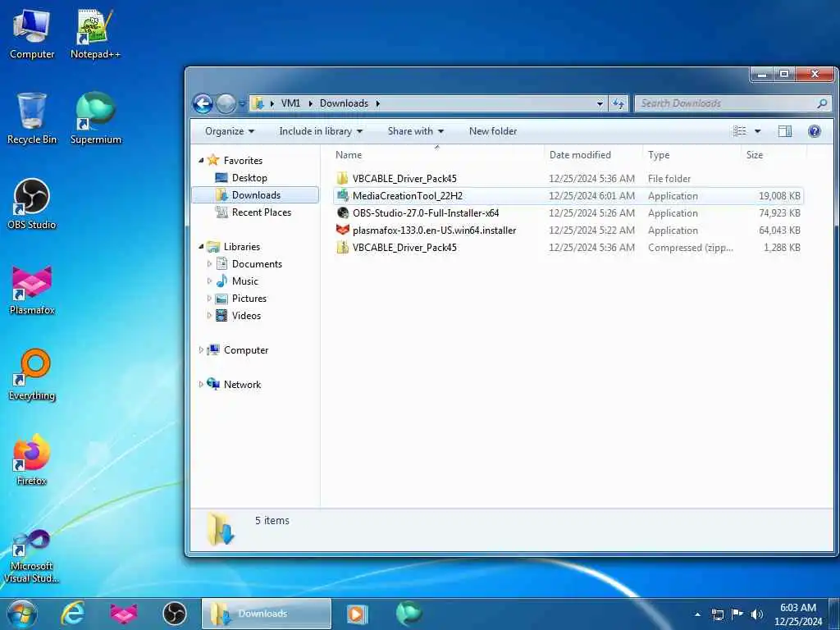Launch OBS Studio from the taskbar
The image size is (840, 630).
coord(174,614)
